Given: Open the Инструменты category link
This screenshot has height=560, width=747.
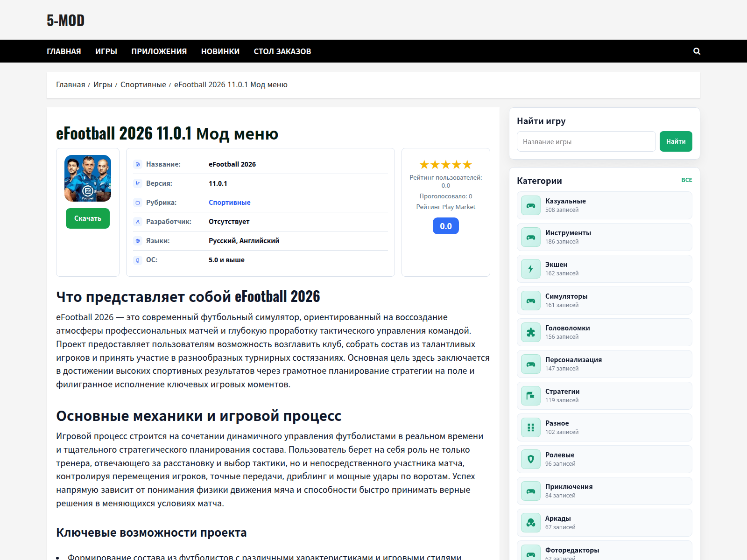Looking at the screenshot, I should click(605, 237).
